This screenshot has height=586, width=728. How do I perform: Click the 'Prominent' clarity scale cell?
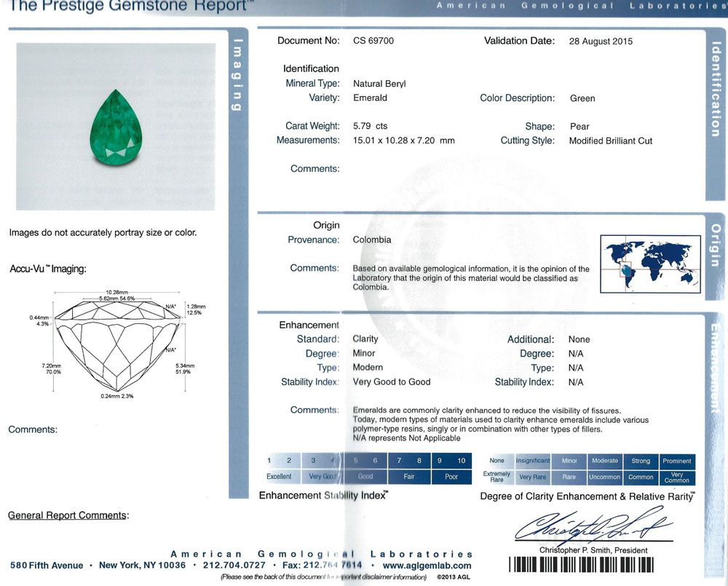click(677, 461)
